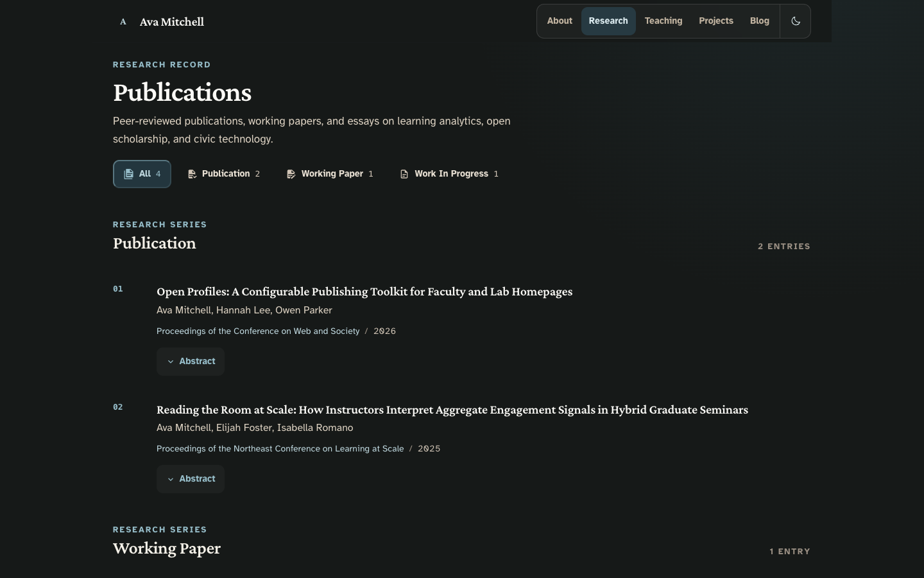Toggle dark mode with the moon icon
924x578 pixels.
(796, 21)
